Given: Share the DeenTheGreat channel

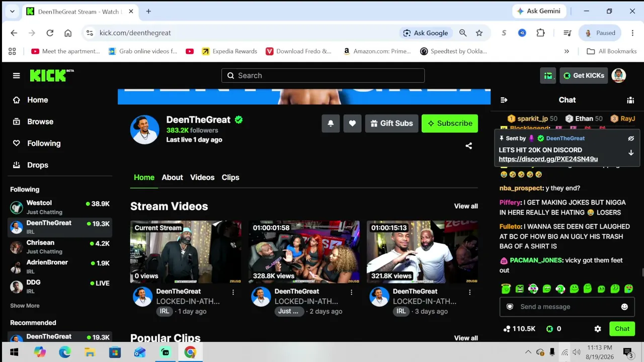Looking at the screenshot, I should 468,146.
